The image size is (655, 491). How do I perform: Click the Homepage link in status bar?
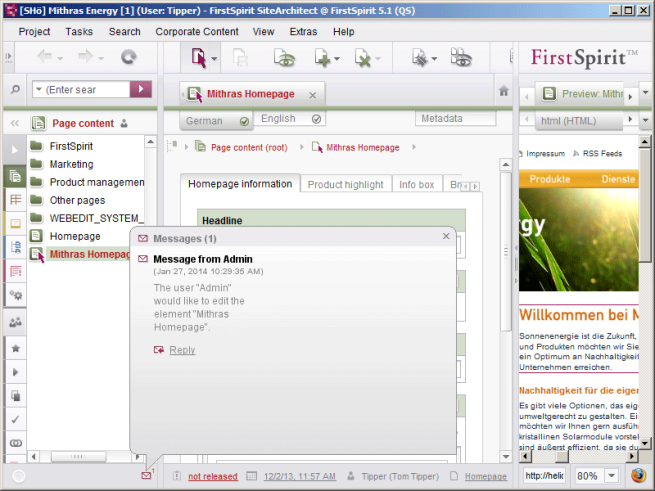point(486,476)
